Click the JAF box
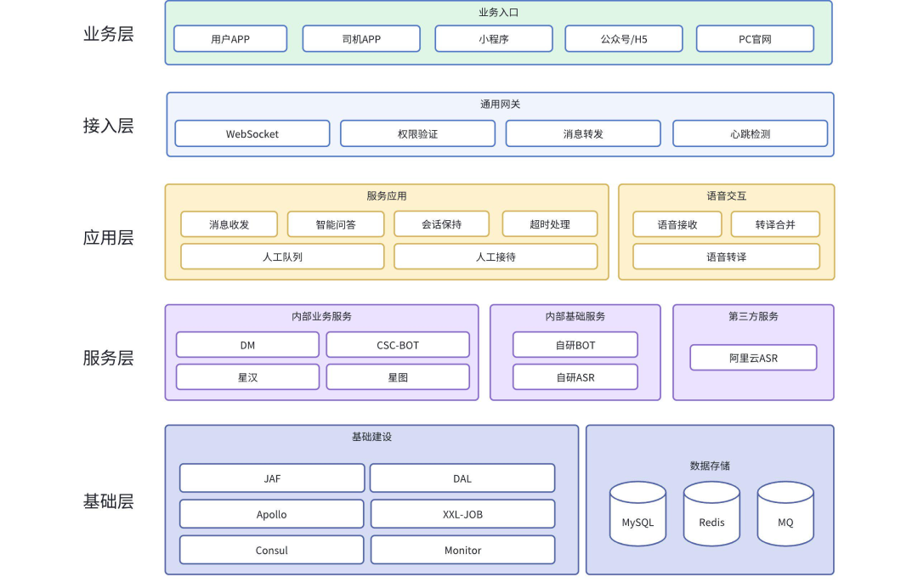918x588 pixels. click(272, 478)
